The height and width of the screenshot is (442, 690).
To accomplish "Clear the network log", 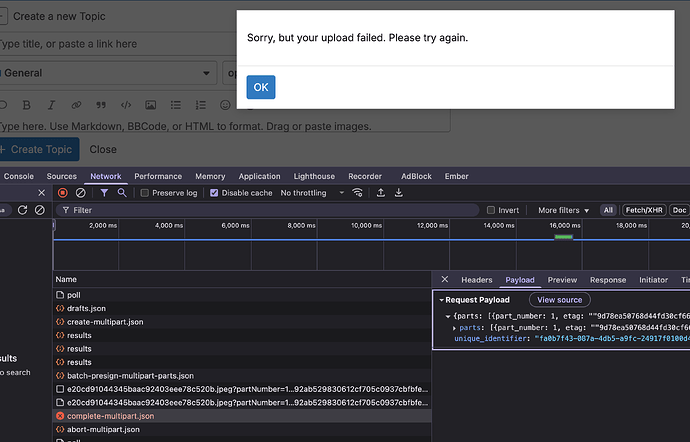I will tap(81, 193).
